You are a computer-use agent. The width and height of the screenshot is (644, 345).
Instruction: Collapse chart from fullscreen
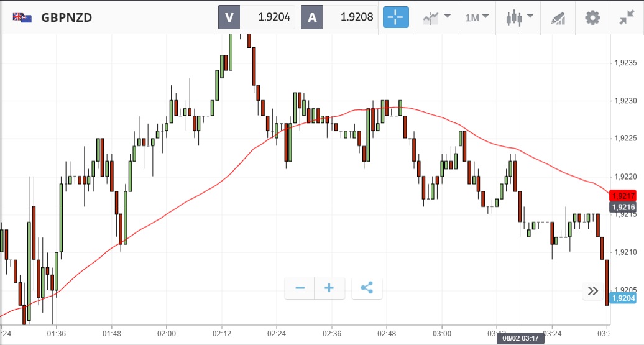point(627,17)
